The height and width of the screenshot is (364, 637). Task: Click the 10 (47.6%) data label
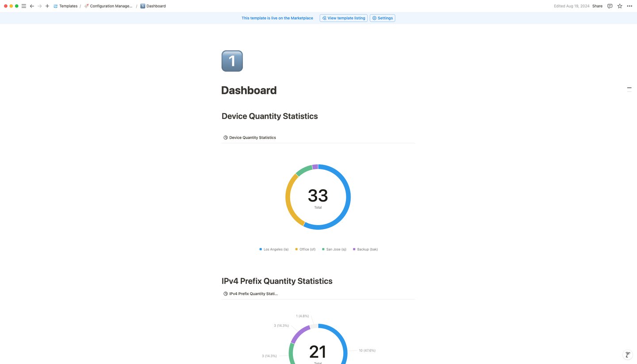pos(367,350)
